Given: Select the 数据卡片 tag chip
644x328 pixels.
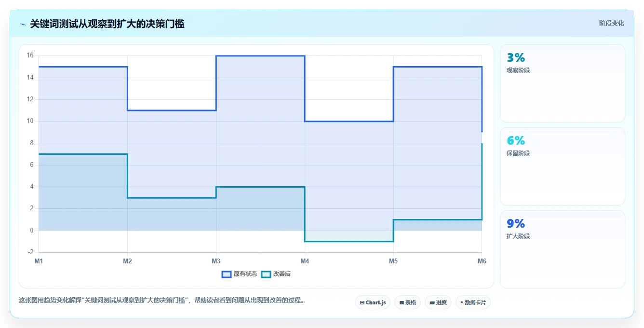Looking at the screenshot, I should (473, 302).
